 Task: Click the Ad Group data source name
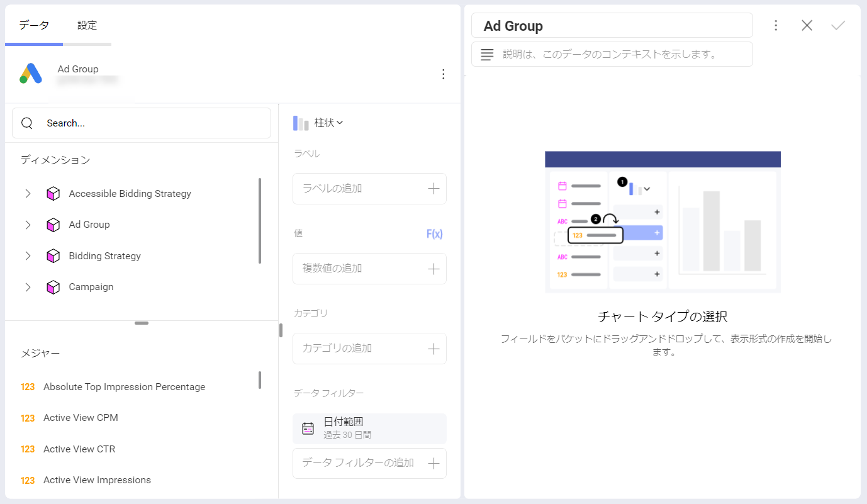pos(78,69)
